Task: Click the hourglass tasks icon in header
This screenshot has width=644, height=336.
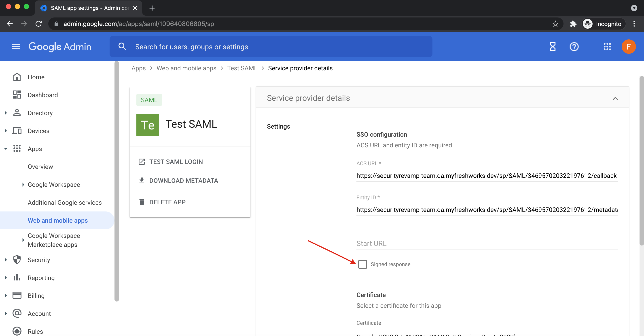Action: 553,47
